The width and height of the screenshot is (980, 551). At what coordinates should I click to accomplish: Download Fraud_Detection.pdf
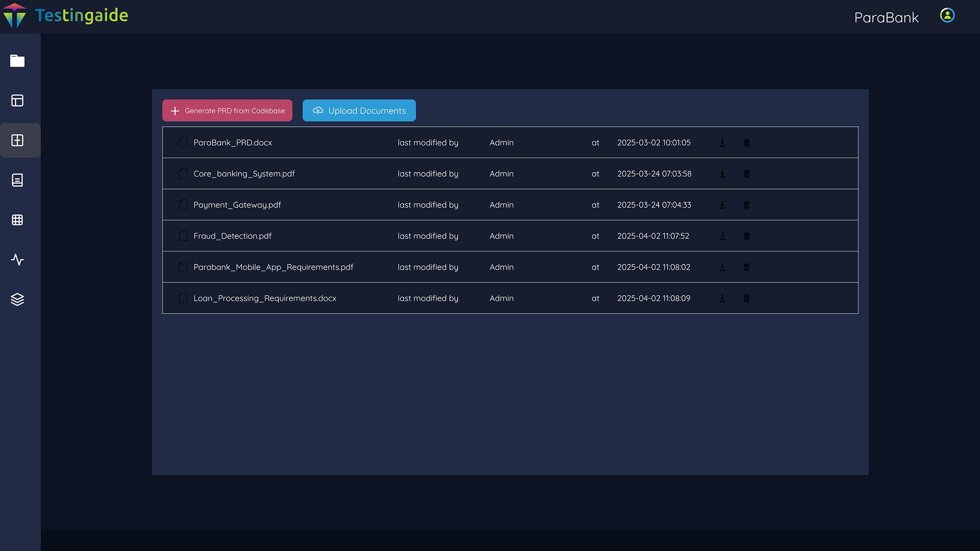(x=722, y=236)
